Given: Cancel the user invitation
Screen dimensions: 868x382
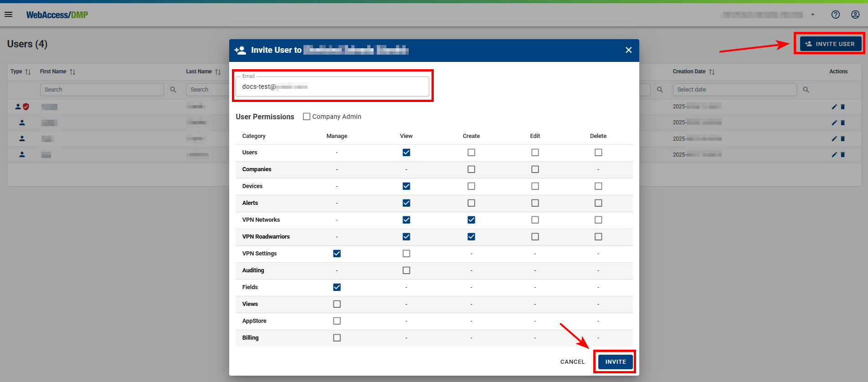Looking at the screenshot, I should (572, 362).
